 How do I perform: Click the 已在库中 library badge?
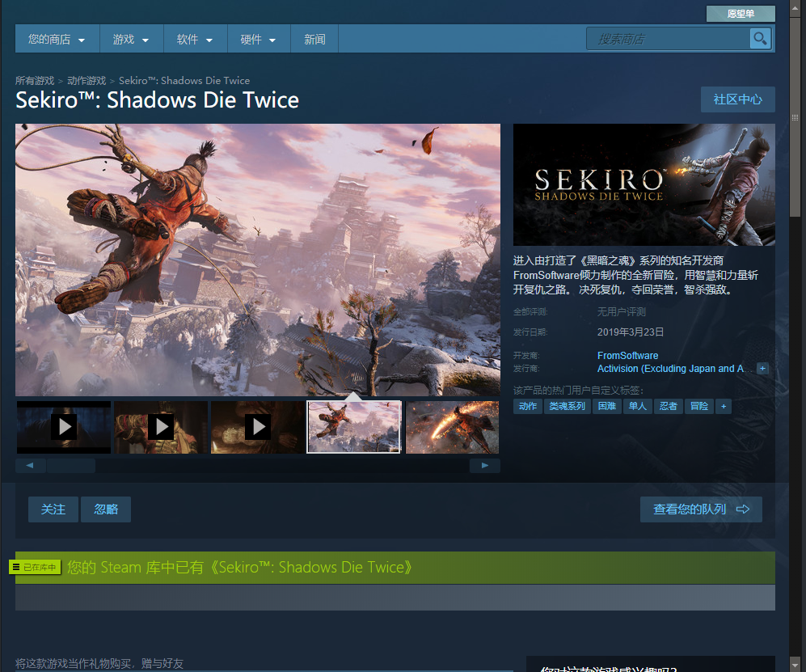(36, 568)
